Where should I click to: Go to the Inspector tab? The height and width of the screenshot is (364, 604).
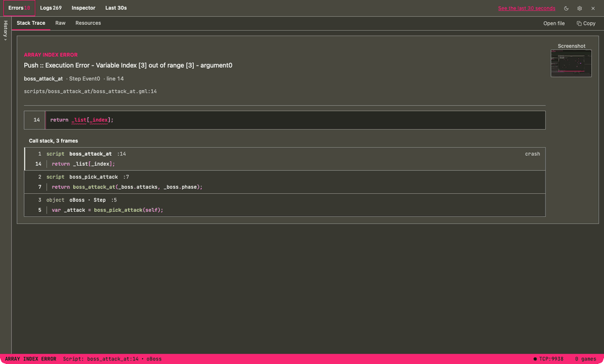(x=83, y=8)
